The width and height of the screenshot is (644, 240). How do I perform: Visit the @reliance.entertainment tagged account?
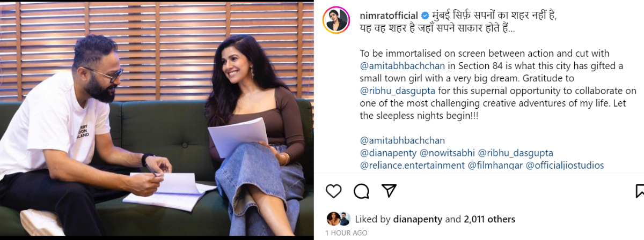pyautogui.click(x=412, y=166)
